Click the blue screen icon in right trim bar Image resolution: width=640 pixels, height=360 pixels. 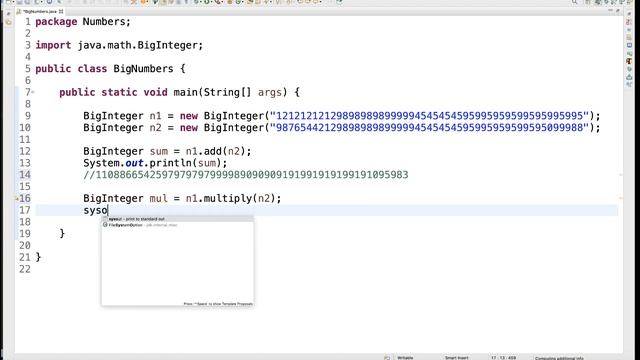tap(629, 45)
